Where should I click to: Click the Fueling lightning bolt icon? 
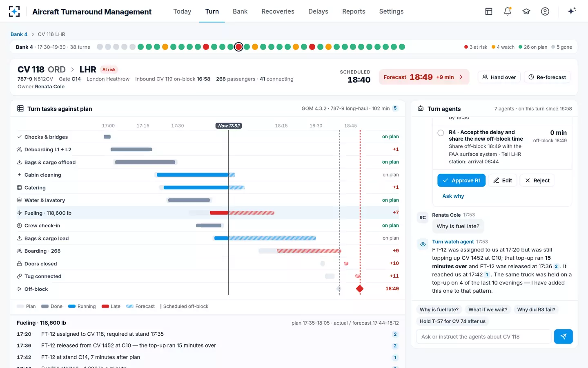pyautogui.click(x=19, y=213)
